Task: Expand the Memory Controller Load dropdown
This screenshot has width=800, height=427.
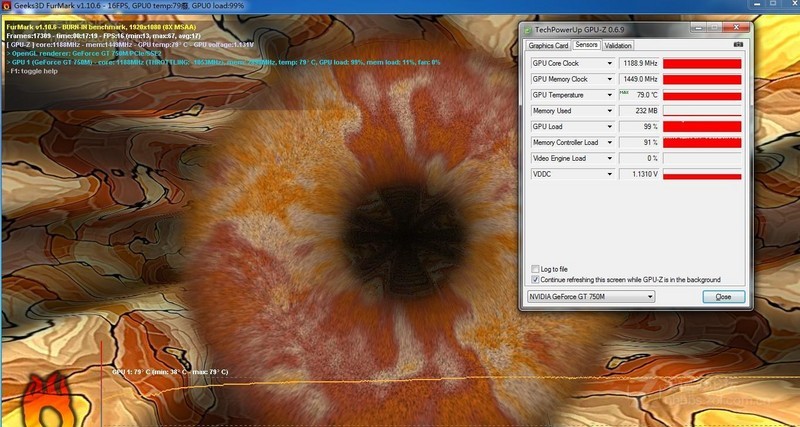Action: [x=609, y=143]
